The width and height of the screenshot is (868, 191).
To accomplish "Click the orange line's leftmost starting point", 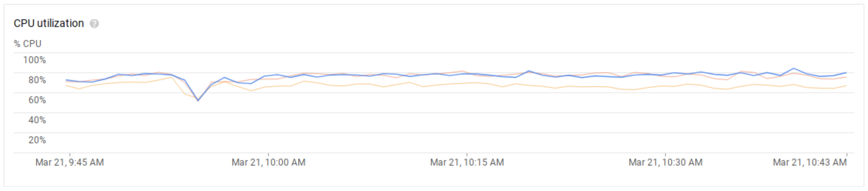I will (x=66, y=85).
